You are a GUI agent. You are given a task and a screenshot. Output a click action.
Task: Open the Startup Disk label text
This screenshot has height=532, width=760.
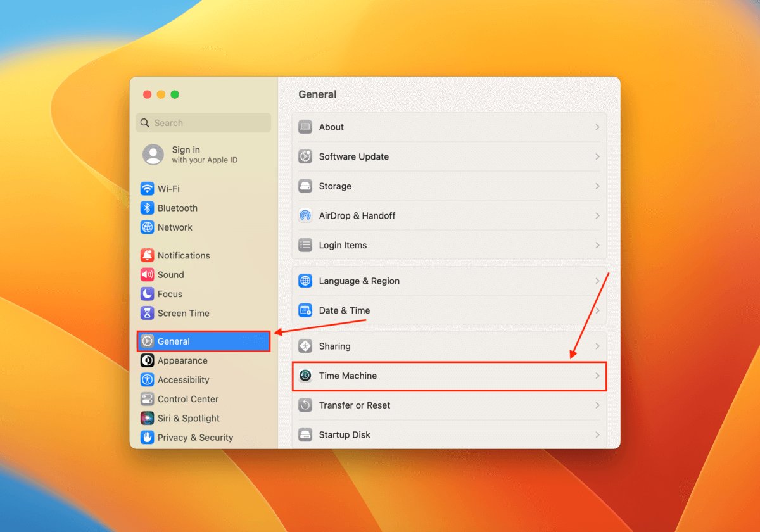tap(345, 435)
